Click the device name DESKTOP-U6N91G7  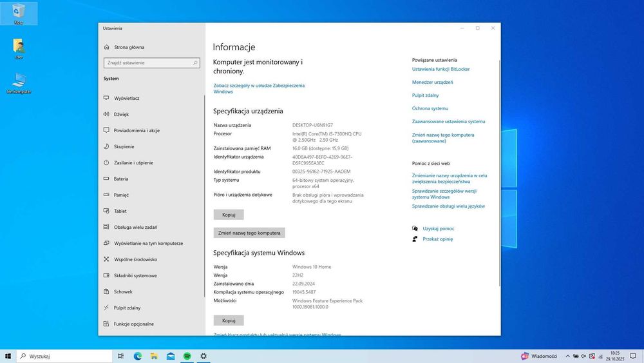[x=312, y=125]
